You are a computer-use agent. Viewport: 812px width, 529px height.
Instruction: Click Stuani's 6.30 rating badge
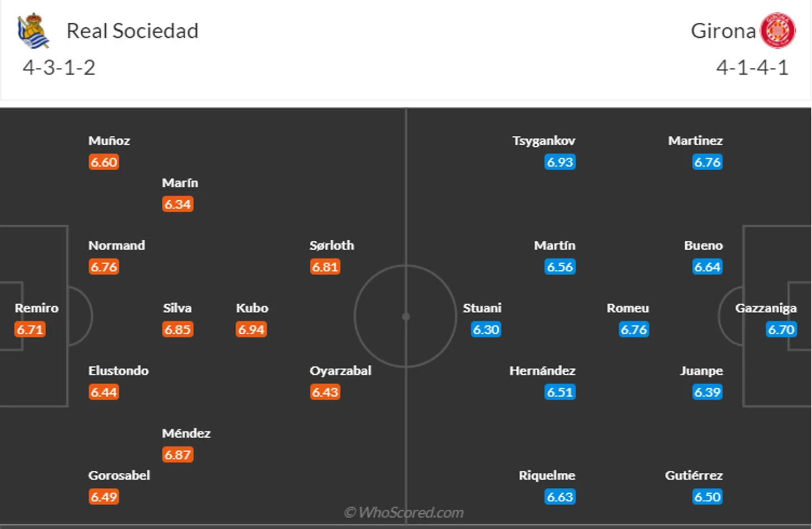(486, 329)
